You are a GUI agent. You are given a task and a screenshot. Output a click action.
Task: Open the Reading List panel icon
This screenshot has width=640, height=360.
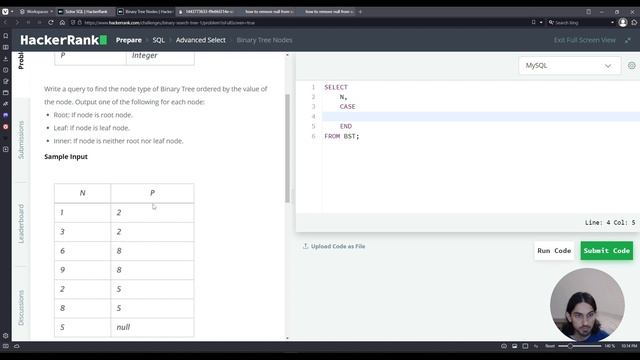coord(6,47)
